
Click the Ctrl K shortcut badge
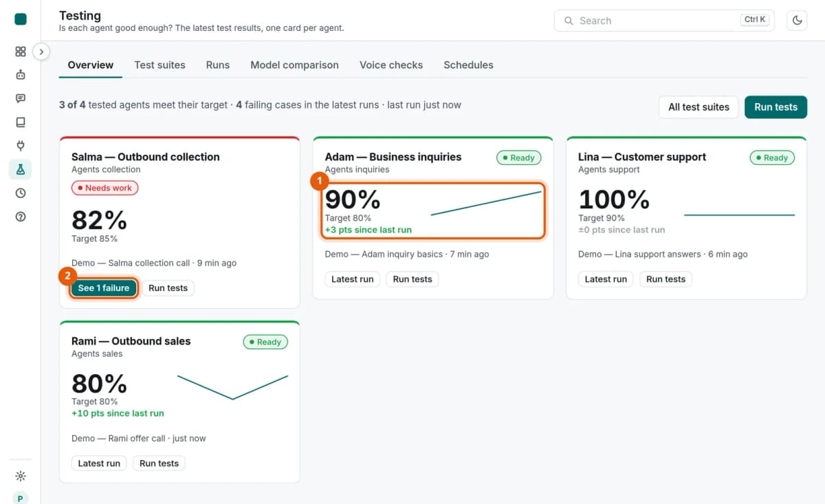click(x=756, y=20)
